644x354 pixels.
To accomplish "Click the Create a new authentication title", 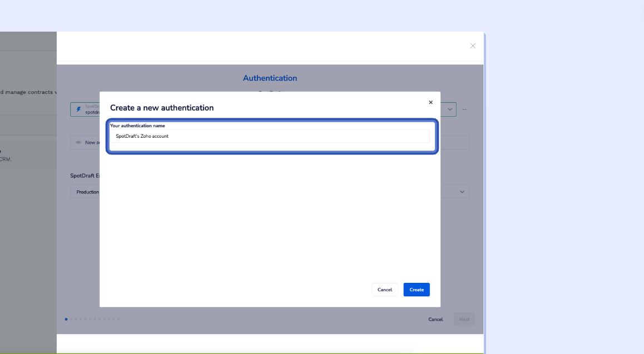I will (x=162, y=108).
